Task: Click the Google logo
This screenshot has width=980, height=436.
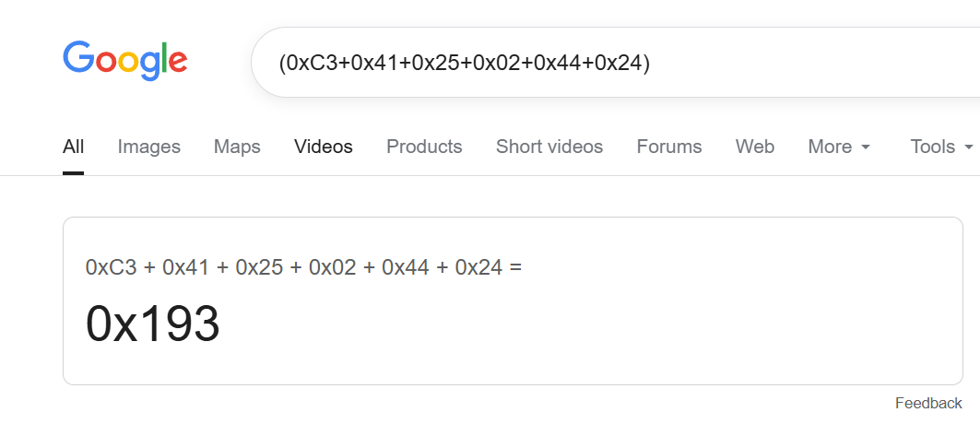Action: (x=125, y=61)
